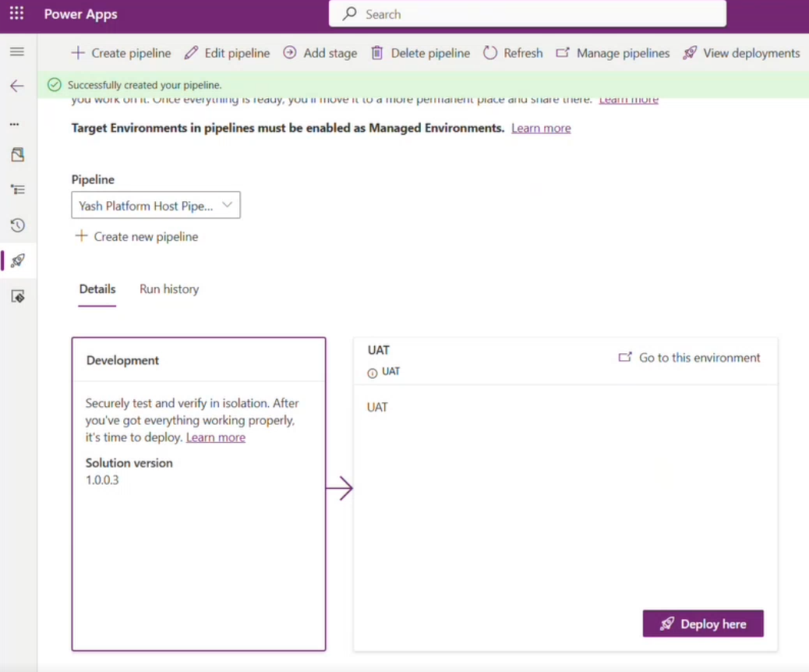Click the pipeline list icon in sidebar
The height and width of the screenshot is (672, 809).
tap(17, 189)
